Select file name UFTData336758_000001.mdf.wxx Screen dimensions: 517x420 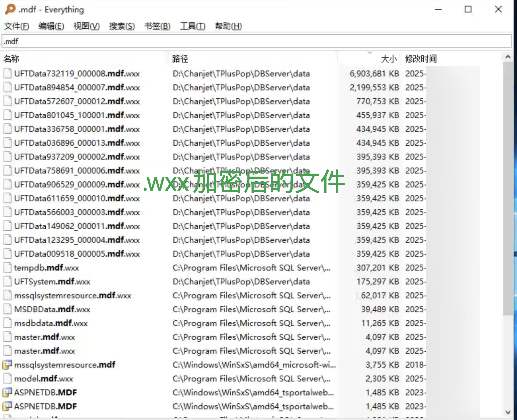pyautogui.click(x=77, y=129)
